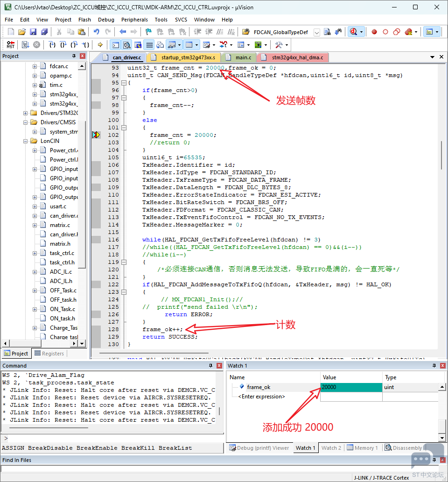Close the Project panel

(x=82, y=56)
